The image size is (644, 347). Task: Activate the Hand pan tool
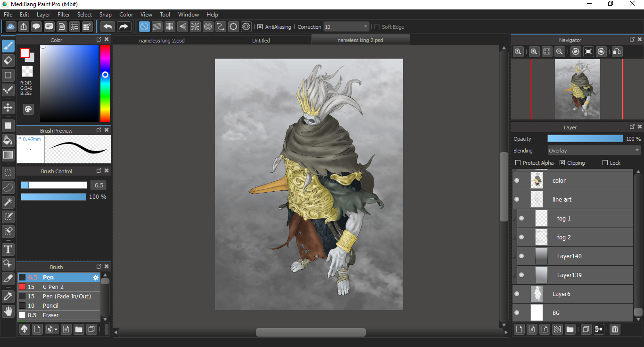click(8, 311)
